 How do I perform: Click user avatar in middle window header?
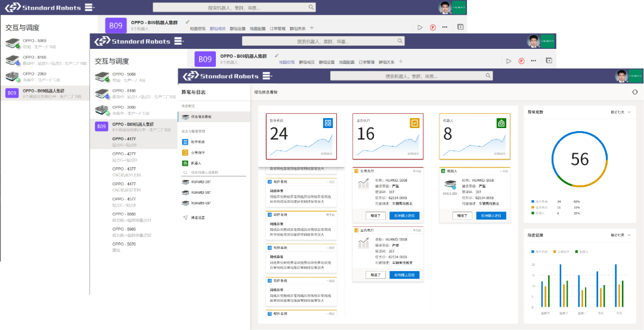coord(533,42)
